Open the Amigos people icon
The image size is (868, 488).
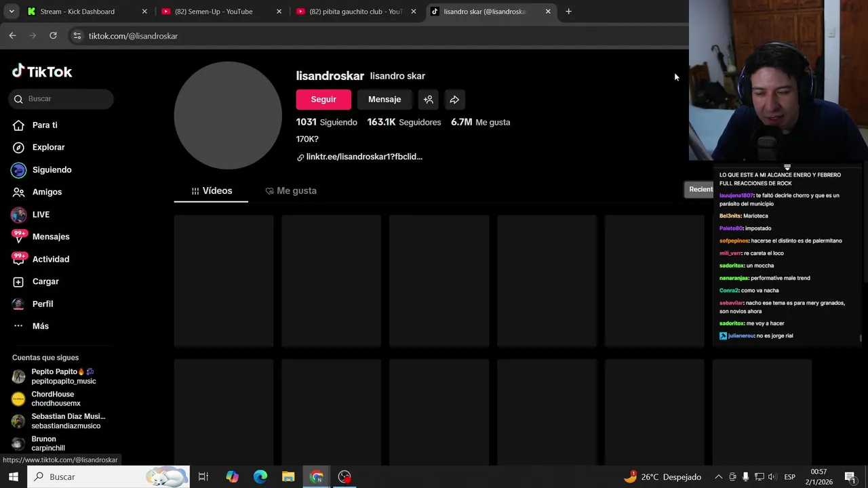[18, 192]
